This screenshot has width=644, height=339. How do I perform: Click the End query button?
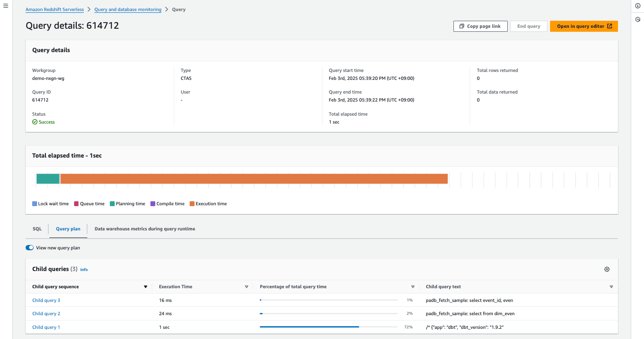tap(529, 26)
